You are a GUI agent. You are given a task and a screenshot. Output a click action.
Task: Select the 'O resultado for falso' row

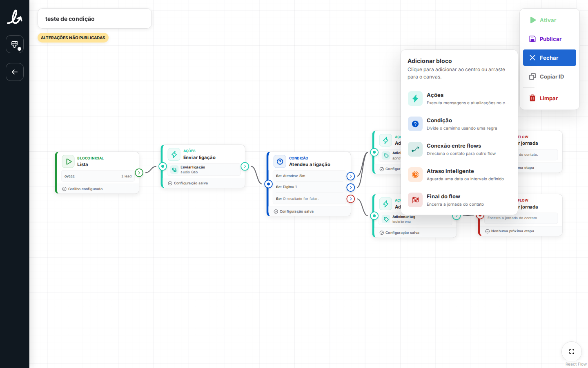[309, 199]
